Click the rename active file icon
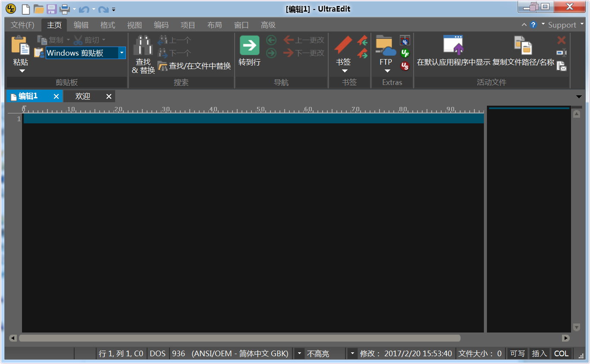This screenshot has width=590, height=364. 562,53
